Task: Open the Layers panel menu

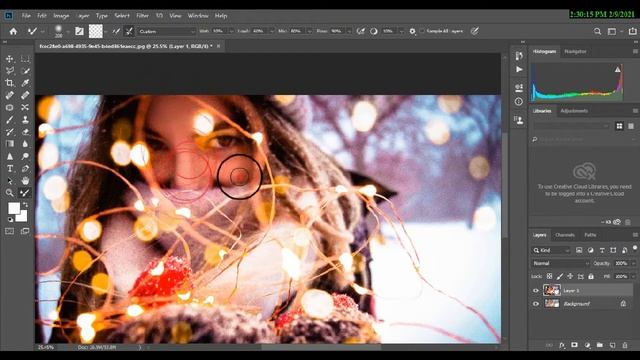Action: [635, 235]
